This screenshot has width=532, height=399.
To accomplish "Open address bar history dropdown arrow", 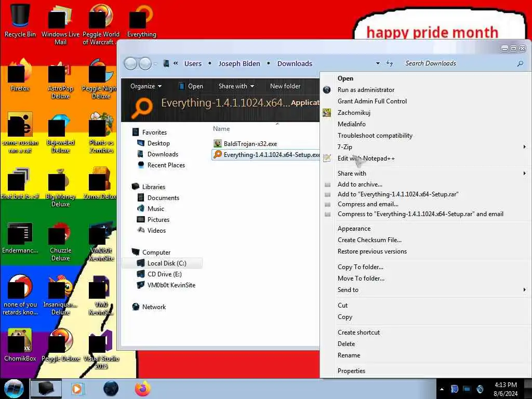I will click(x=378, y=63).
